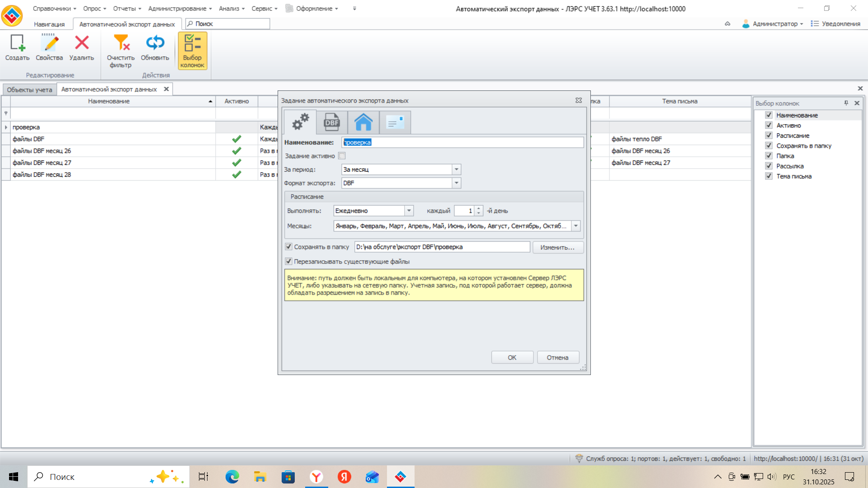Open the DBF settings tab icon
This screenshot has height=488, width=868.
[x=332, y=122]
